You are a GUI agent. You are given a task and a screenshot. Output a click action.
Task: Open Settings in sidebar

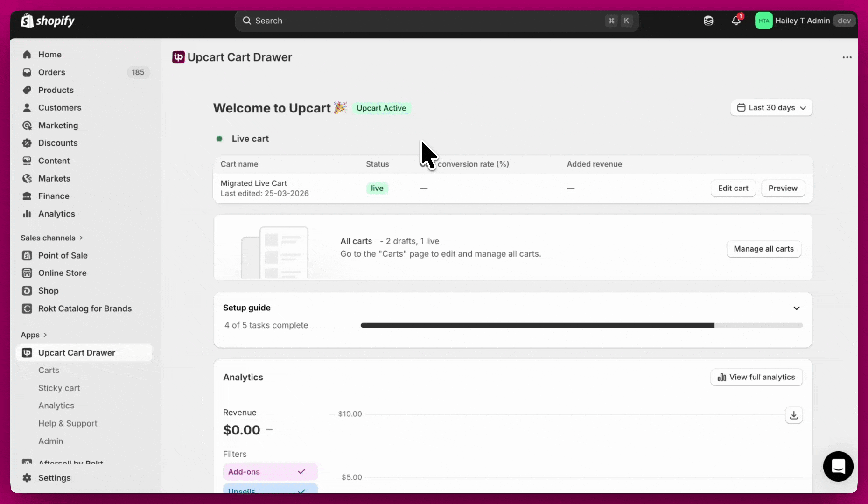click(x=54, y=478)
